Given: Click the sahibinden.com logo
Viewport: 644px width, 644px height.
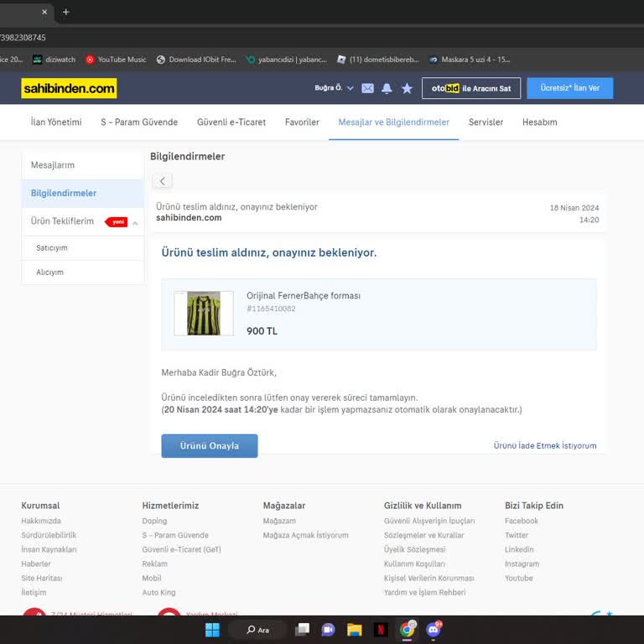Looking at the screenshot, I should click(69, 88).
